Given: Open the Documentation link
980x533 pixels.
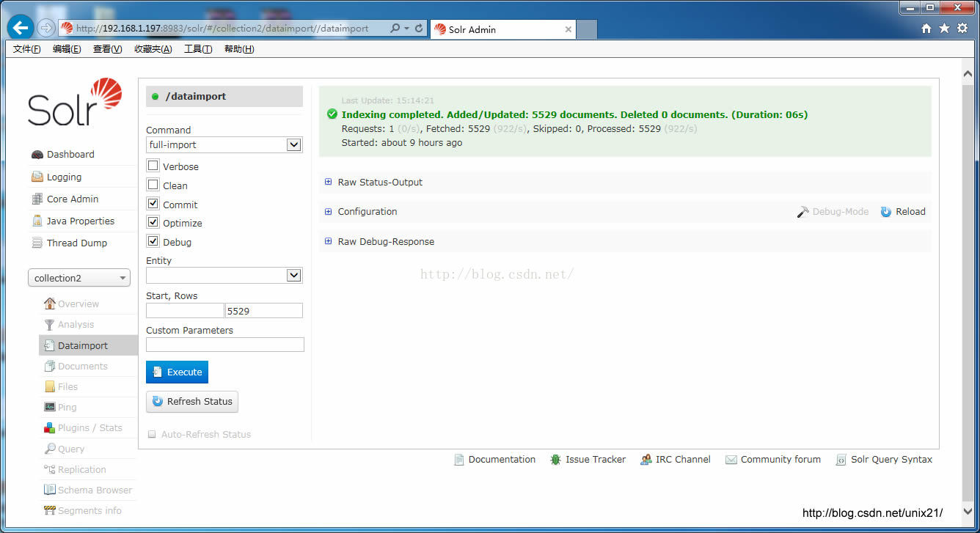Looking at the screenshot, I should 494,460.
